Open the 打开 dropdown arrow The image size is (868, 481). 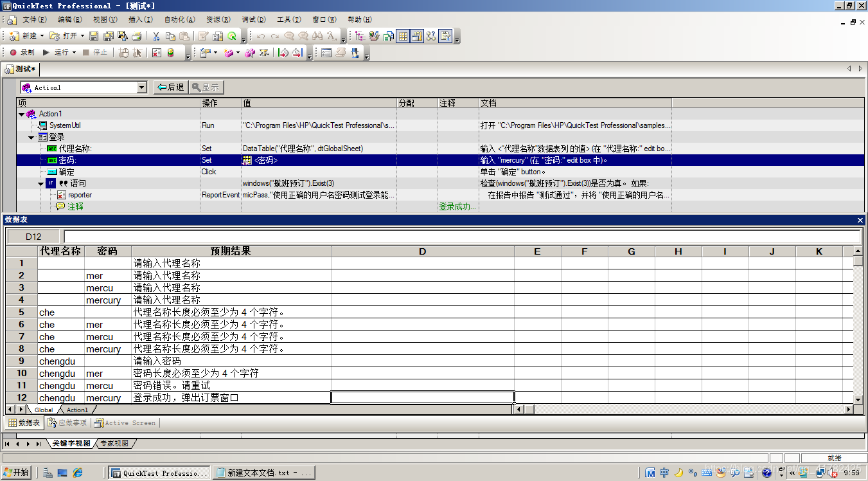(x=82, y=36)
